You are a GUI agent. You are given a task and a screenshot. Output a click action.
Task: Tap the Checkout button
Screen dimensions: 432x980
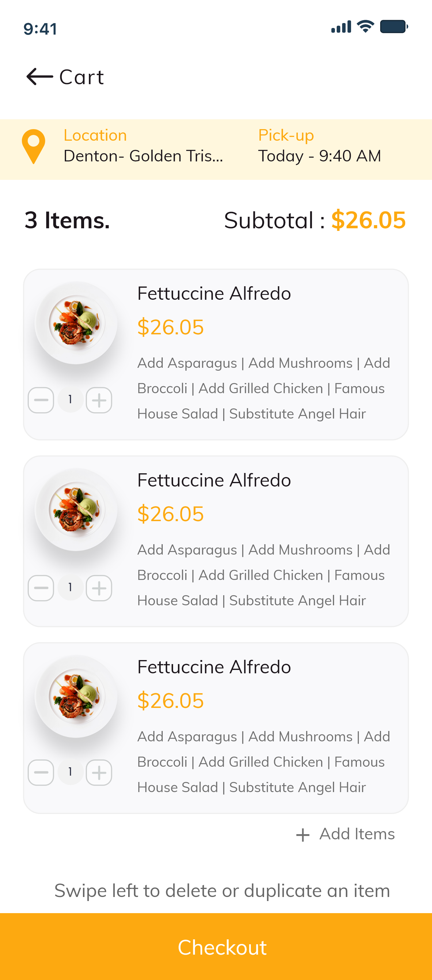pos(216,947)
